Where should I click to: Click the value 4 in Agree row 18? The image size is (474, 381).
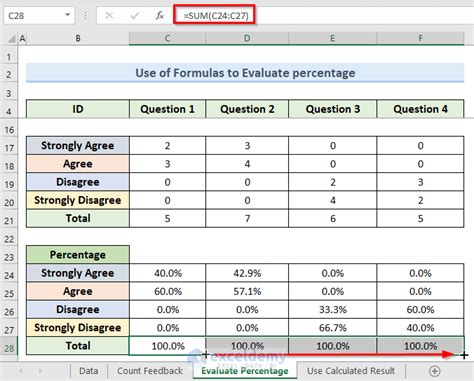(247, 164)
